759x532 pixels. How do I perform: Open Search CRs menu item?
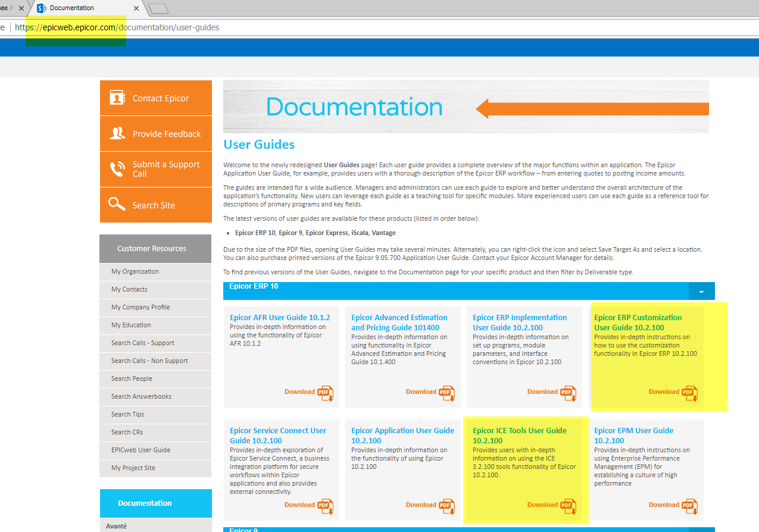(x=155, y=432)
